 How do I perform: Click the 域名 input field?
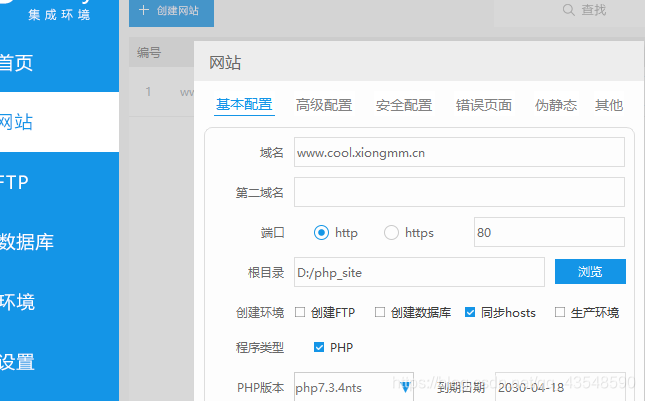pyautogui.click(x=459, y=152)
